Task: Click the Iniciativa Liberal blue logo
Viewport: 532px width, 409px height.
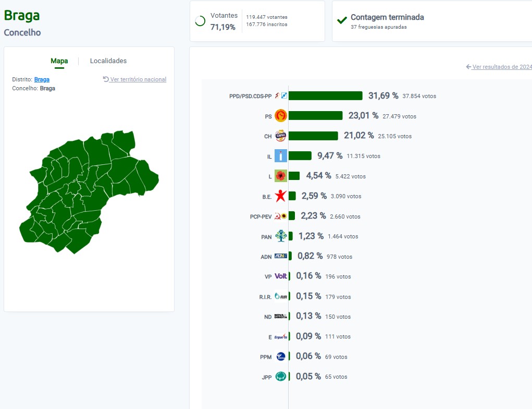Action: (280, 156)
